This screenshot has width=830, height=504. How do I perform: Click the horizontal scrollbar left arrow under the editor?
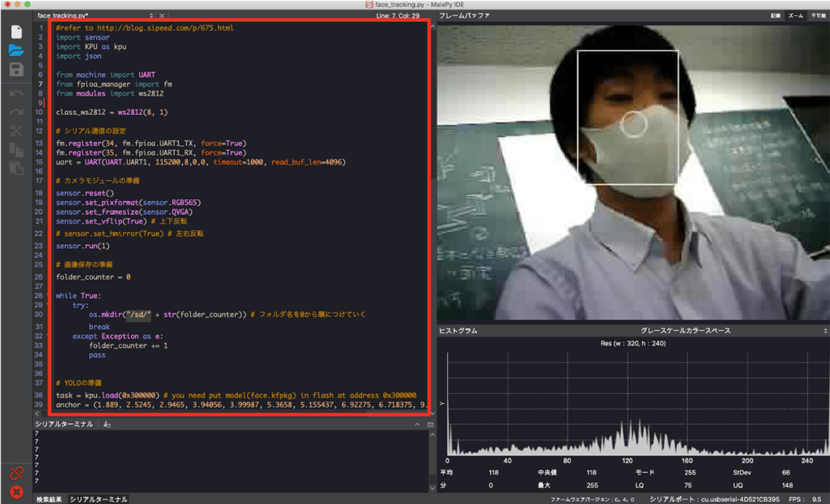[39, 413]
